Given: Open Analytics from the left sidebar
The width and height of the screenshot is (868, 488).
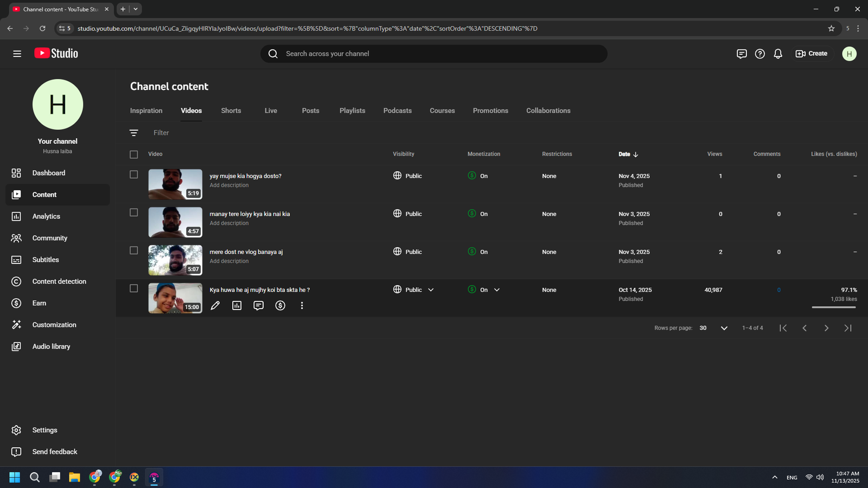Looking at the screenshot, I should click(x=46, y=216).
